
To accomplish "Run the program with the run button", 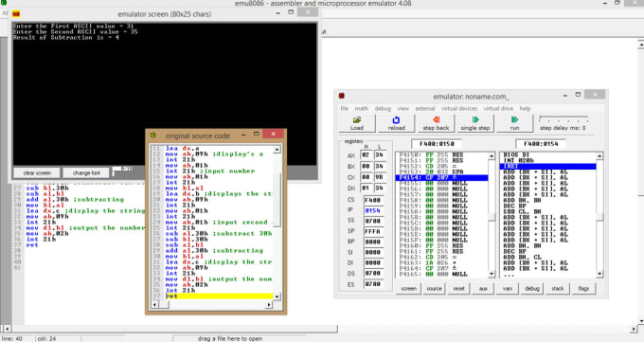I will pos(514,123).
